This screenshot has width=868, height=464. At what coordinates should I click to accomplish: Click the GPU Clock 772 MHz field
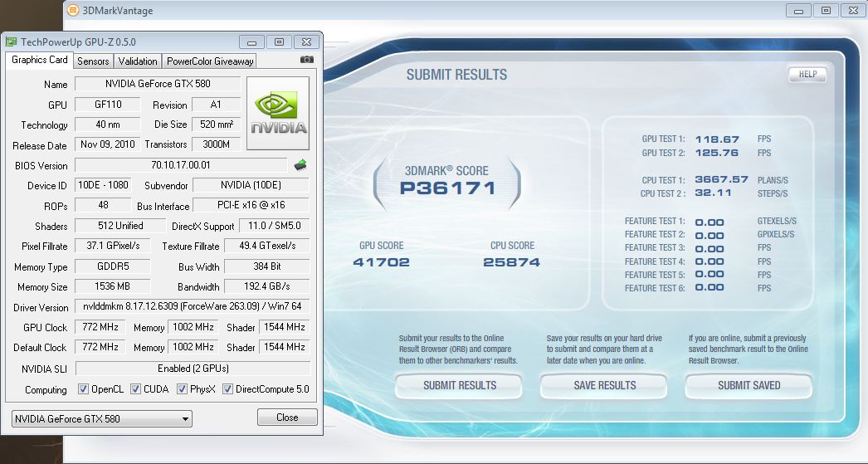click(x=100, y=327)
